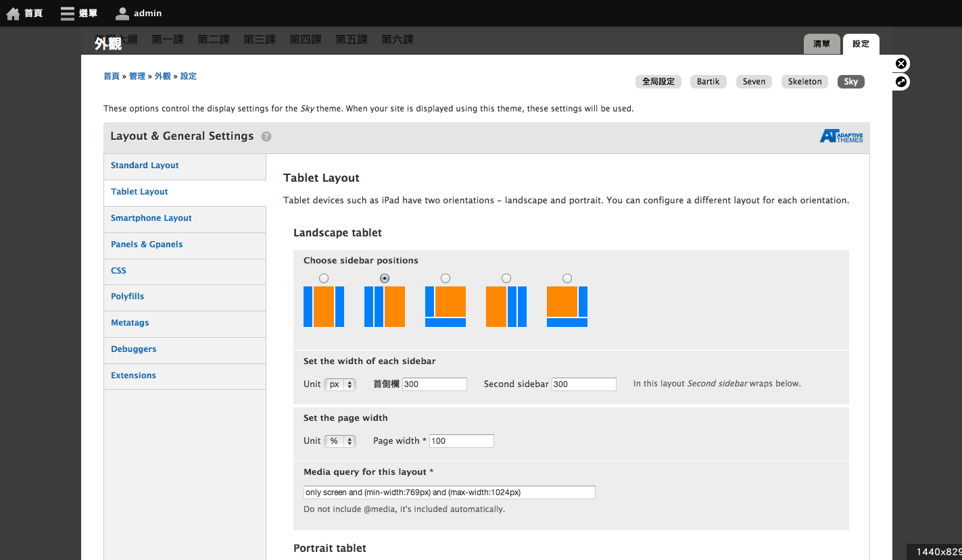Follow the 外觀 breadcrumb link
Image resolution: width=962 pixels, height=560 pixels.
pos(163,76)
